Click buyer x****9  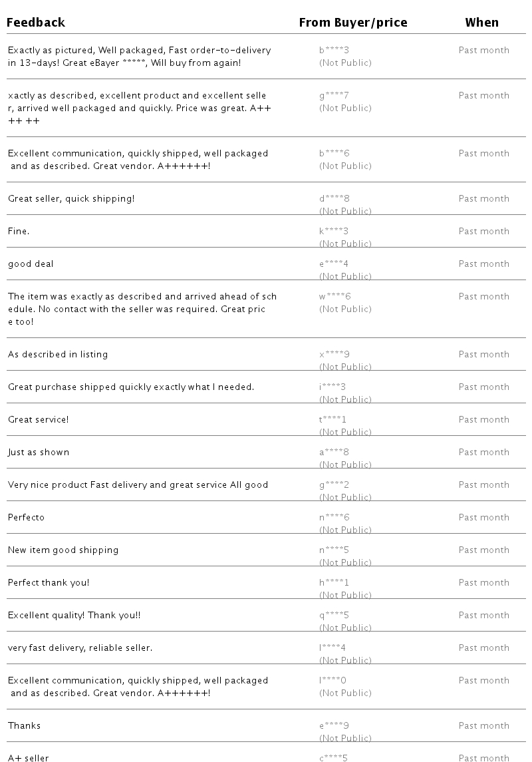334,354
